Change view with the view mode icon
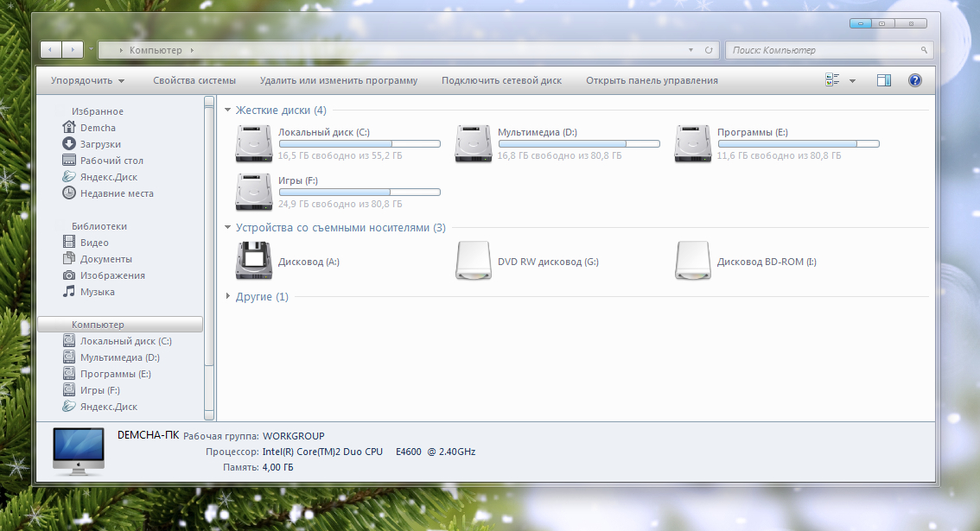Viewport: 980px width, 531px height. [832, 80]
